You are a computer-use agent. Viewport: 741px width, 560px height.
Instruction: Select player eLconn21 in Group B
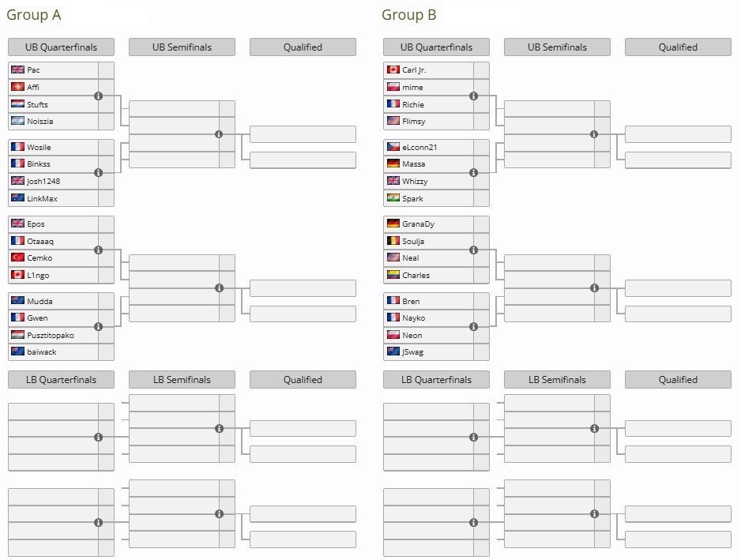(x=419, y=147)
